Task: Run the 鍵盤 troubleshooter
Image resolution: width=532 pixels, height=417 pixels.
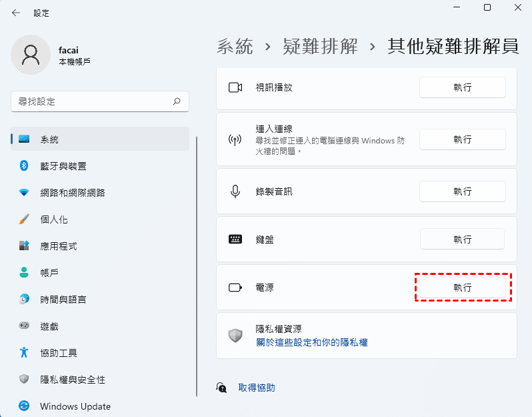Action: coord(462,240)
